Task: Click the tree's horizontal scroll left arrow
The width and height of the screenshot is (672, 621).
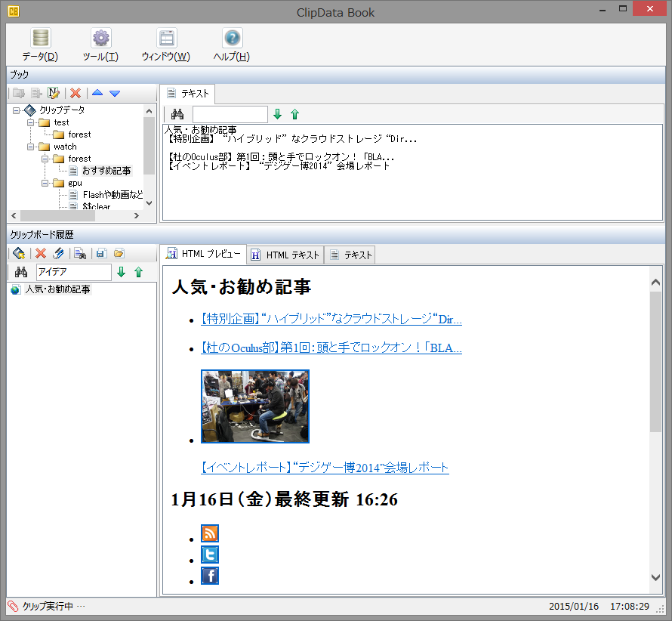Action: coord(14,216)
